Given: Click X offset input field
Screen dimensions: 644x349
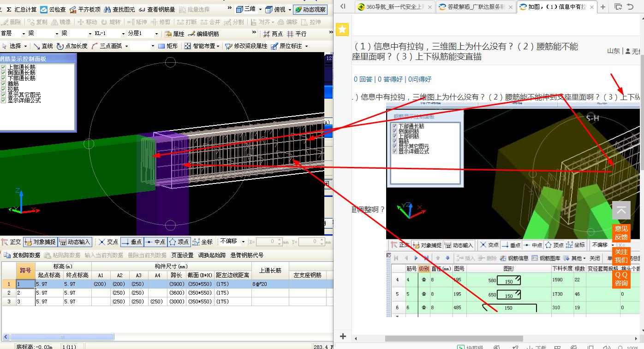Looking at the screenshot, I should pos(269,242).
